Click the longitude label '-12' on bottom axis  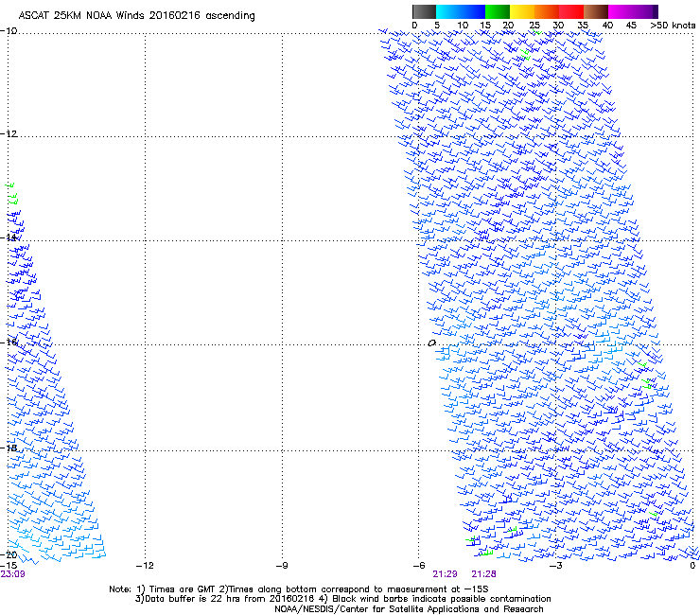[145, 566]
